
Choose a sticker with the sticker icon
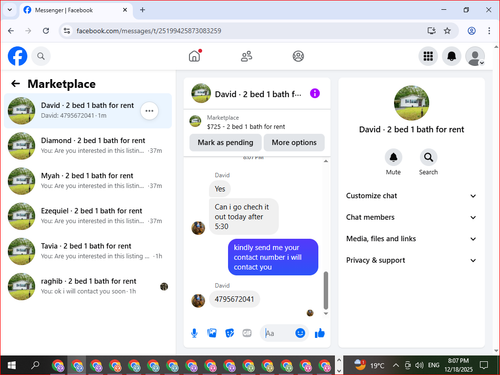click(x=229, y=333)
